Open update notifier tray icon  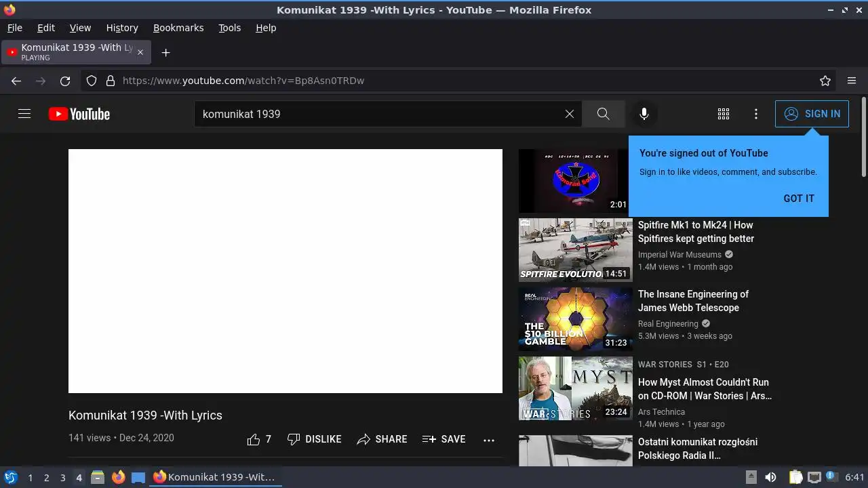(x=831, y=477)
